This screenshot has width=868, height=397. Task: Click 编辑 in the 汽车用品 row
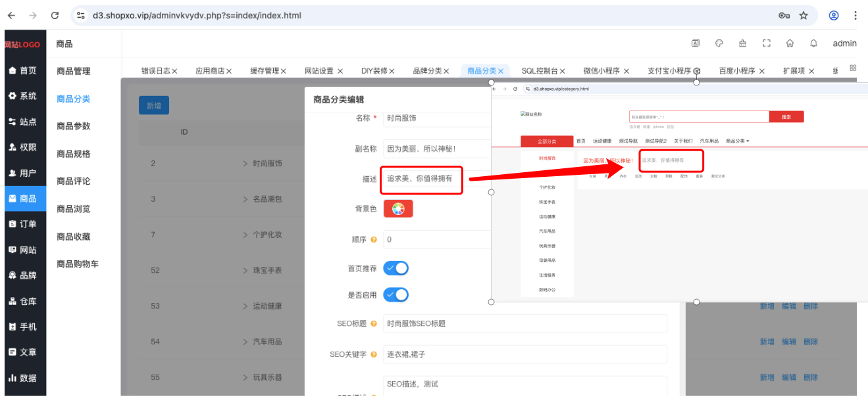789,342
